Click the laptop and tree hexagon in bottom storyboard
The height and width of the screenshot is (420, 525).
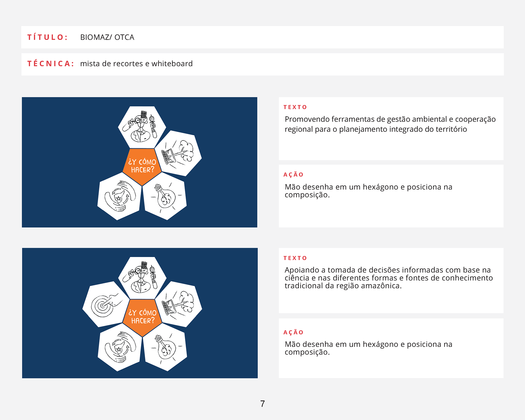point(179,304)
